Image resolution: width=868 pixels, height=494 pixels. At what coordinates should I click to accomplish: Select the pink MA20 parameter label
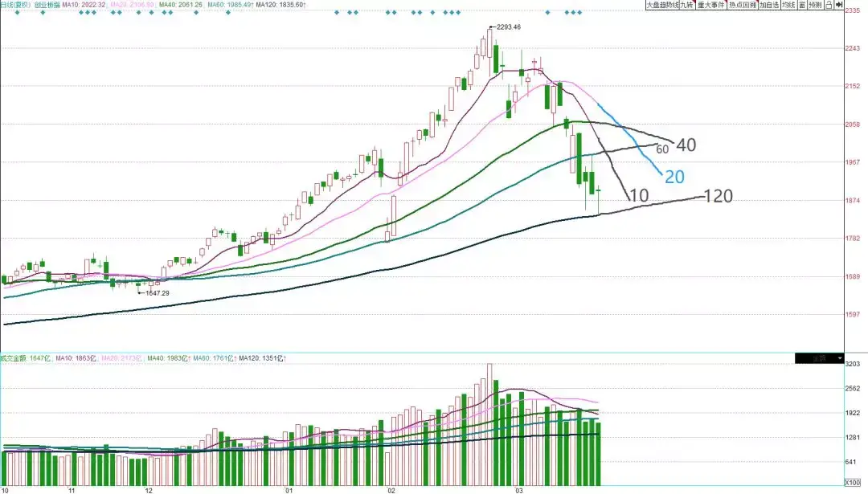tap(131, 5)
